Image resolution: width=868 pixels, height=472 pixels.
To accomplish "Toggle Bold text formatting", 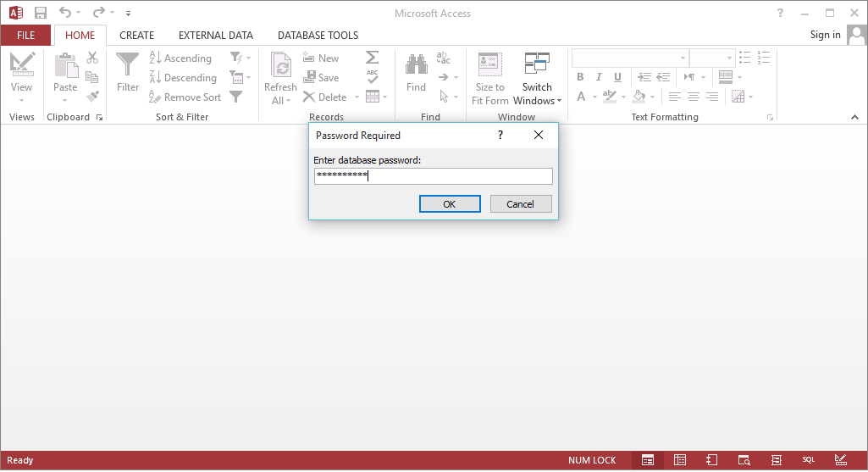I will pos(580,77).
